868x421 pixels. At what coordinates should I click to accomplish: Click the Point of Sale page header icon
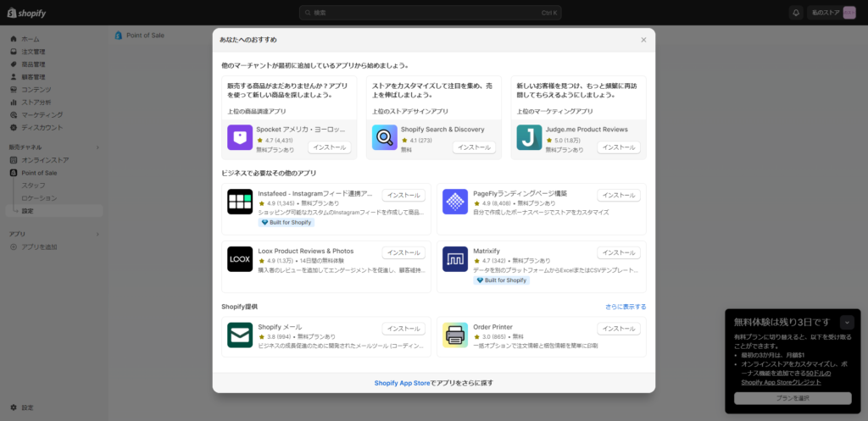119,36
